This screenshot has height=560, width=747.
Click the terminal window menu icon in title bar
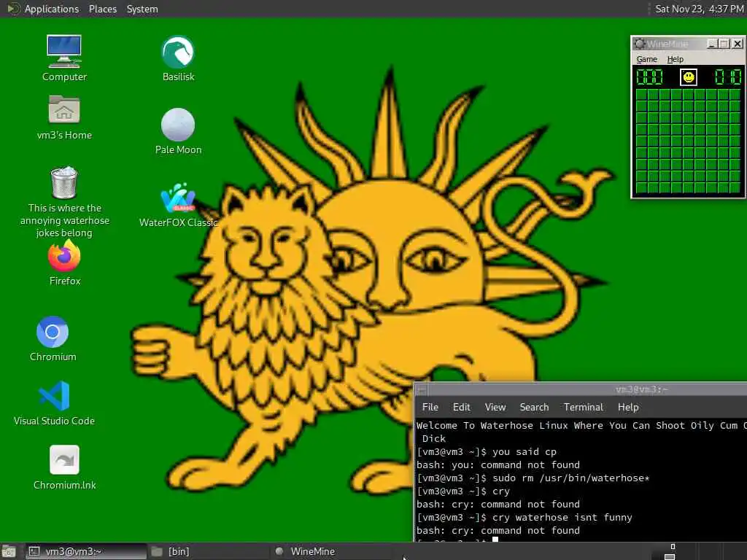click(422, 390)
